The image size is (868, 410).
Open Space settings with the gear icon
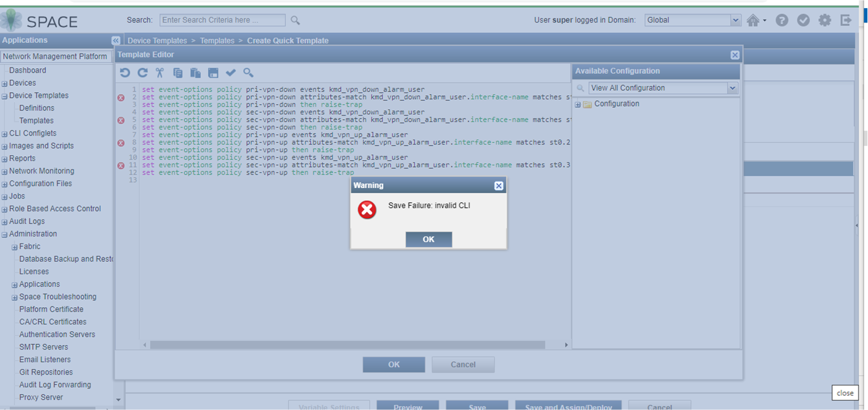pos(825,20)
